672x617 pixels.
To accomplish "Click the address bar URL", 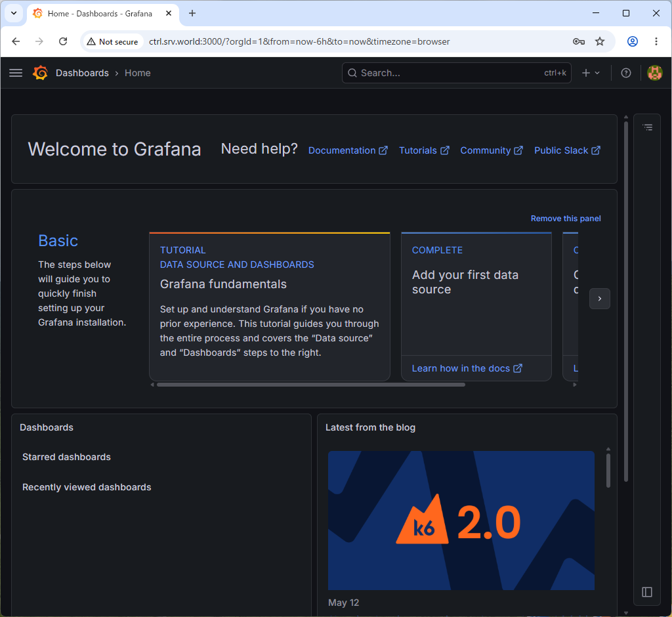I will [299, 41].
